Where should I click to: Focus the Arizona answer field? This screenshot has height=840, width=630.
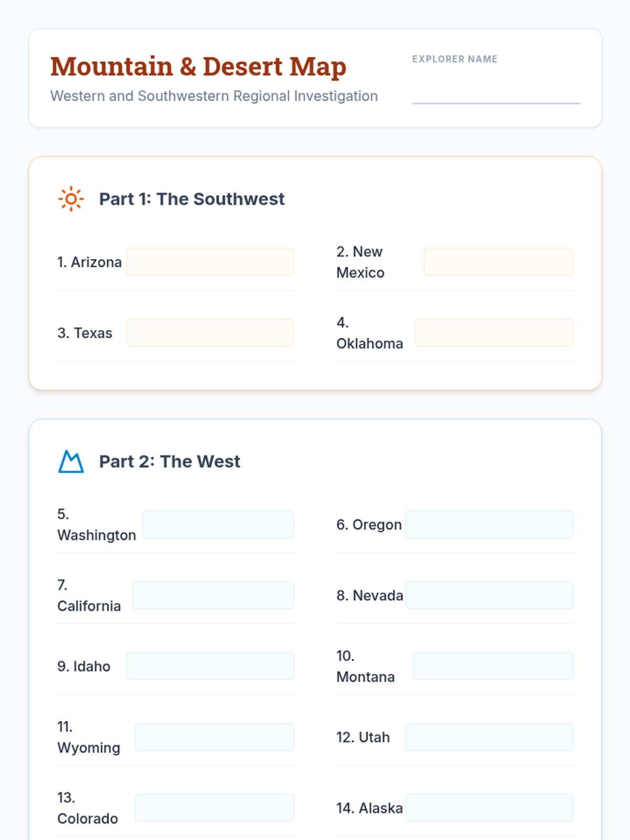(x=210, y=262)
